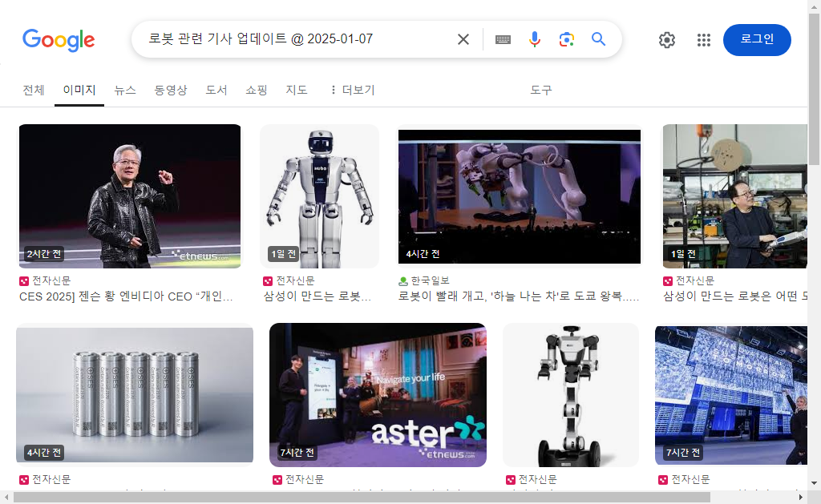Click 4시간 전 badge on stage image

pyautogui.click(x=423, y=254)
